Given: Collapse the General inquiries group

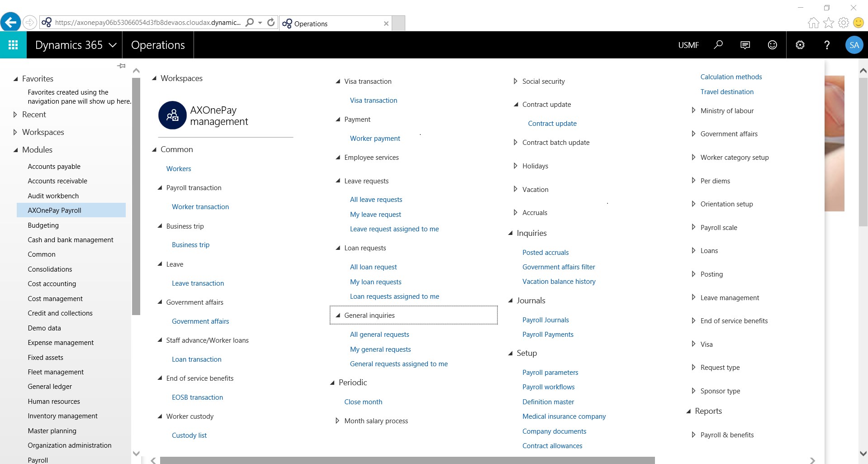Looking at the screenshot, I should 338,316.
